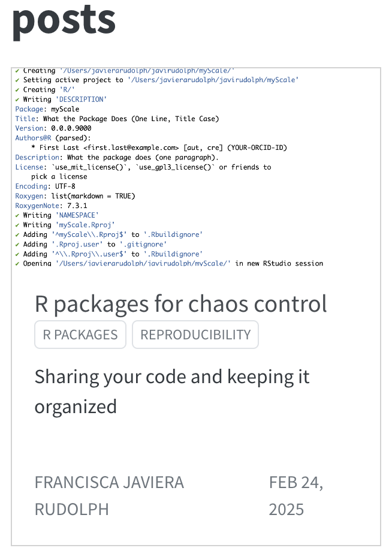The image size is (392, 560).
Task: Click the "Version: 0.0.0.9000" line
Action: coord(53,128)
